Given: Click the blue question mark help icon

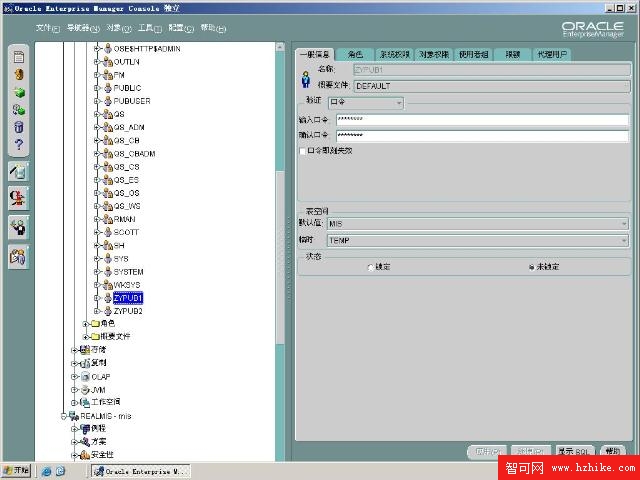Looking at the screenshot, I should (19, 144).
